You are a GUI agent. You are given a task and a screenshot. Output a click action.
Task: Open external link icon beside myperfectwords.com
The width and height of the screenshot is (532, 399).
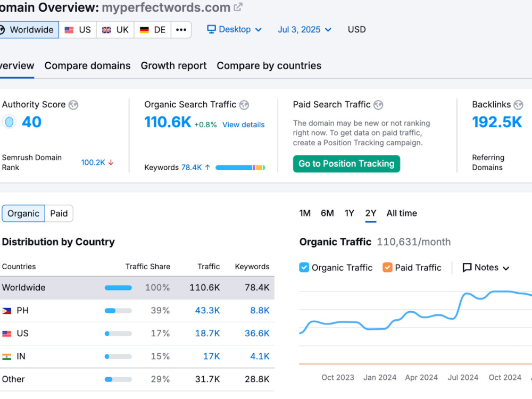click(238, 7)
